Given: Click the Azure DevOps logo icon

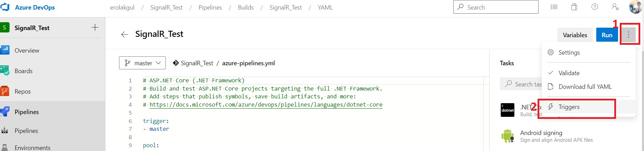Looking at the screenshot, I should [5, 7].
